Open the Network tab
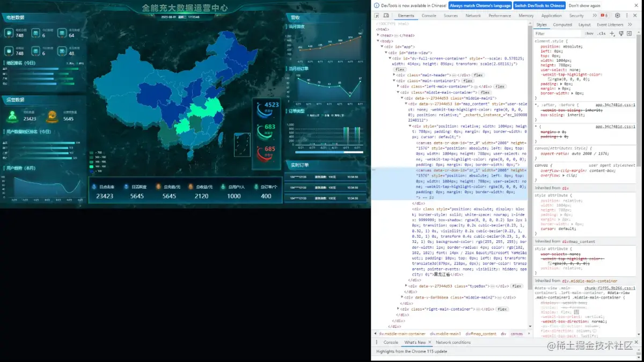The height and width of the screenshot is (362, 644). click(x=473, y=16)
